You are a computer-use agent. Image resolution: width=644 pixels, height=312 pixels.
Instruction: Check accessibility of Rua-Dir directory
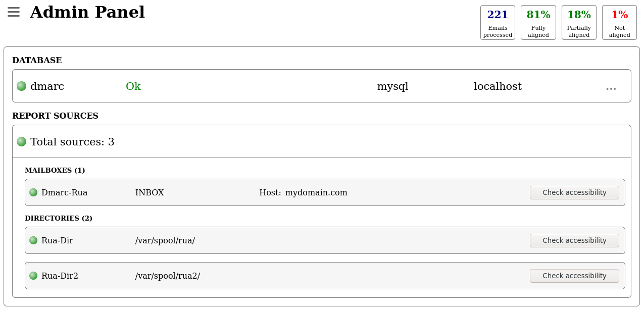(574, 240)
